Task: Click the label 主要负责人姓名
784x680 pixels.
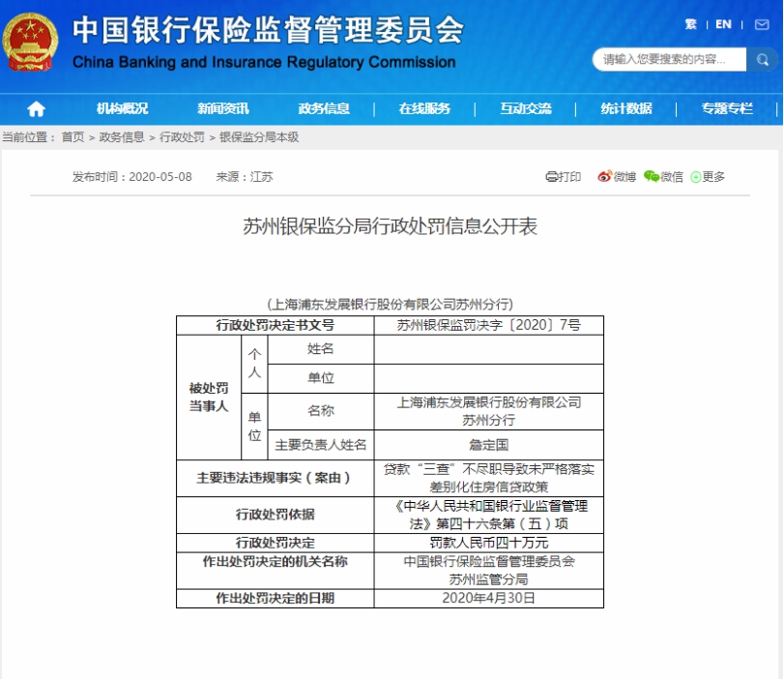Action: (321, 445)
